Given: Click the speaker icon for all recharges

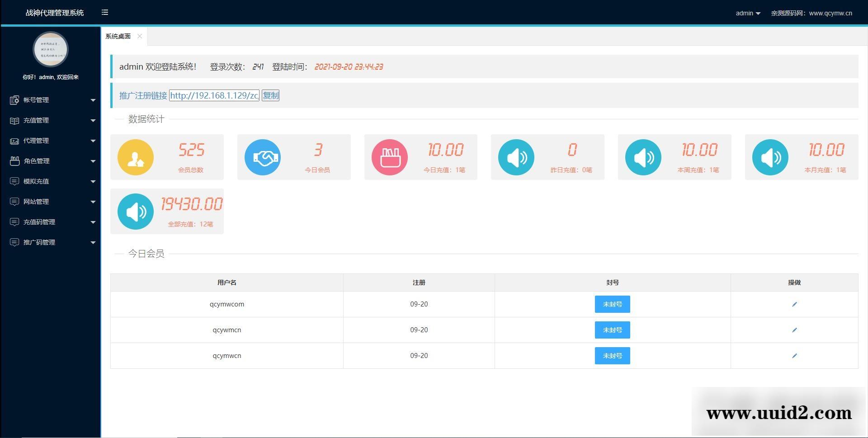Looking at the screenshot, I should tap(136, 212).
